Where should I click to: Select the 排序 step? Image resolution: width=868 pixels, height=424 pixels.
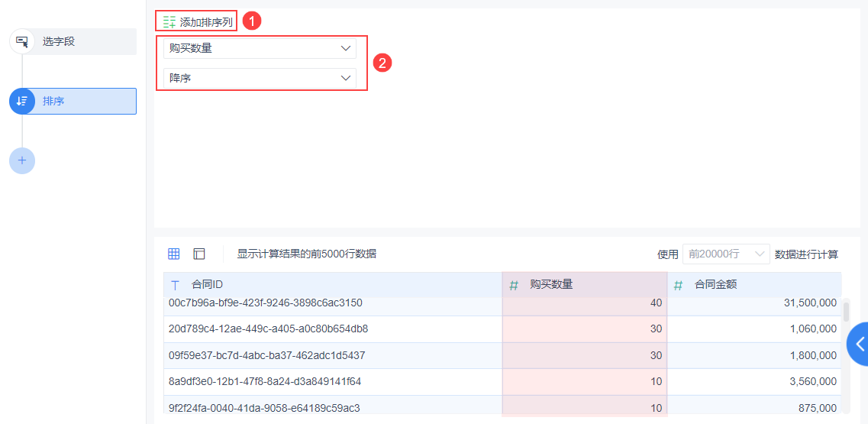click(73, 101)
